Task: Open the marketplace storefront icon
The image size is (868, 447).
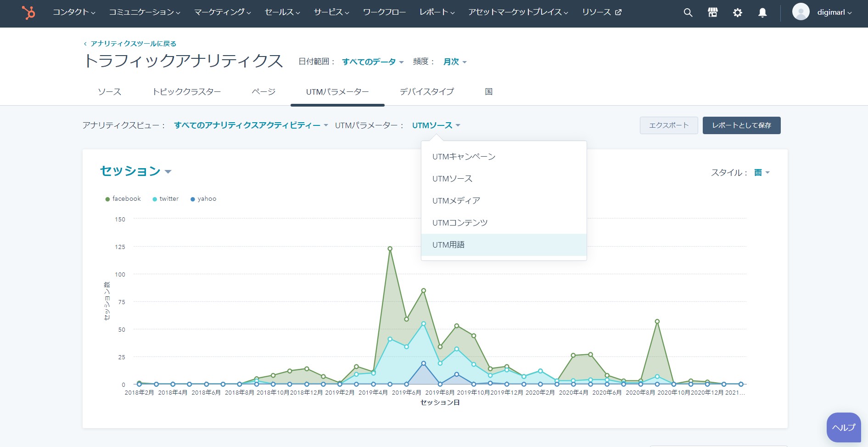Action: (x=712, y=13)
